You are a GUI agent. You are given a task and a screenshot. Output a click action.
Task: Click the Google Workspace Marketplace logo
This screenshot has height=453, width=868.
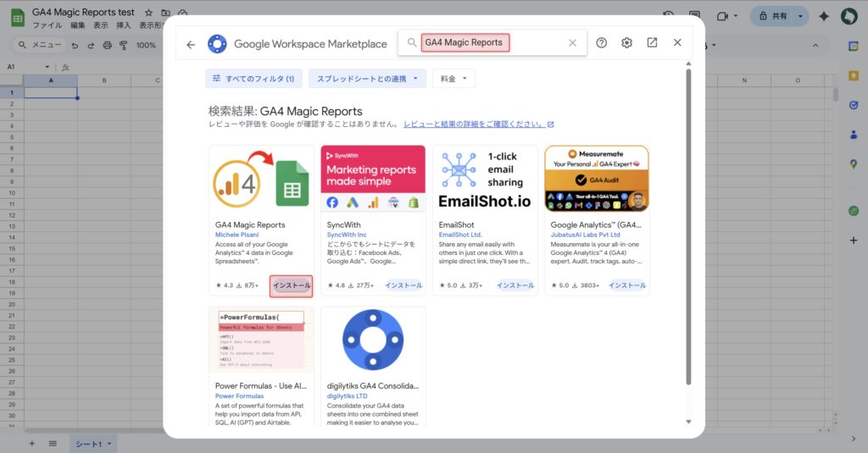click(217, 44)
